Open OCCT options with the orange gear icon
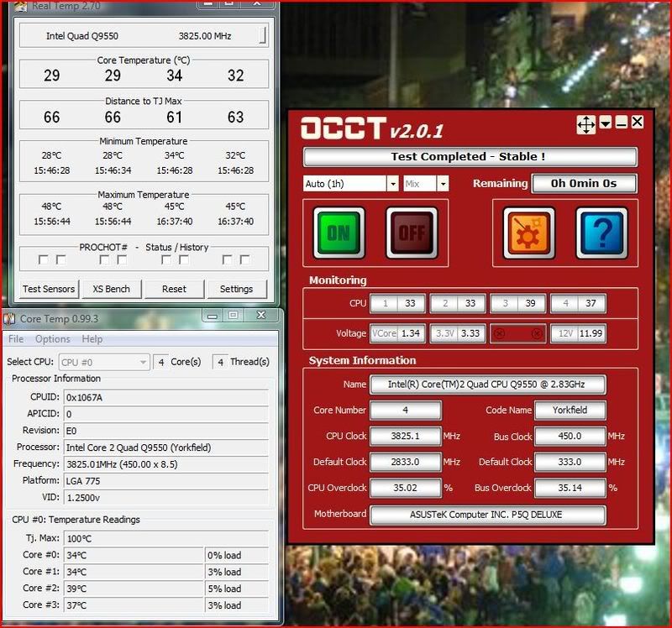Viewport: 672px width, 628px height. click(x=529, y=233)
